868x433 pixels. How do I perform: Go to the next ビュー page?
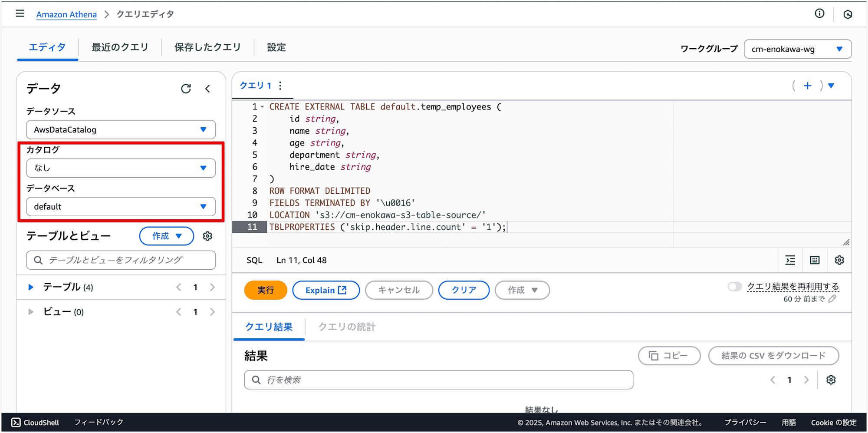click(212, 312)
